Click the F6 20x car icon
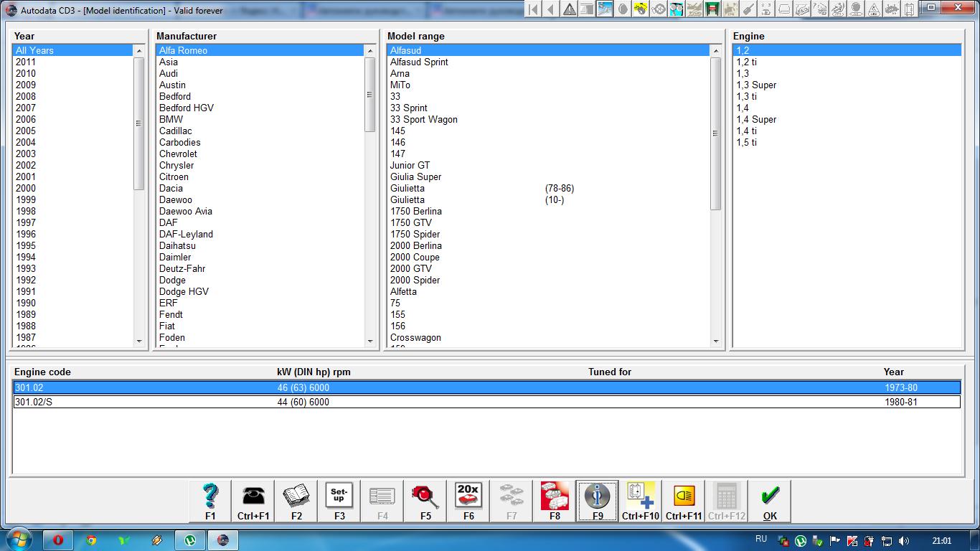This screenshot has width=980, height=551. (x=468, y=501)
